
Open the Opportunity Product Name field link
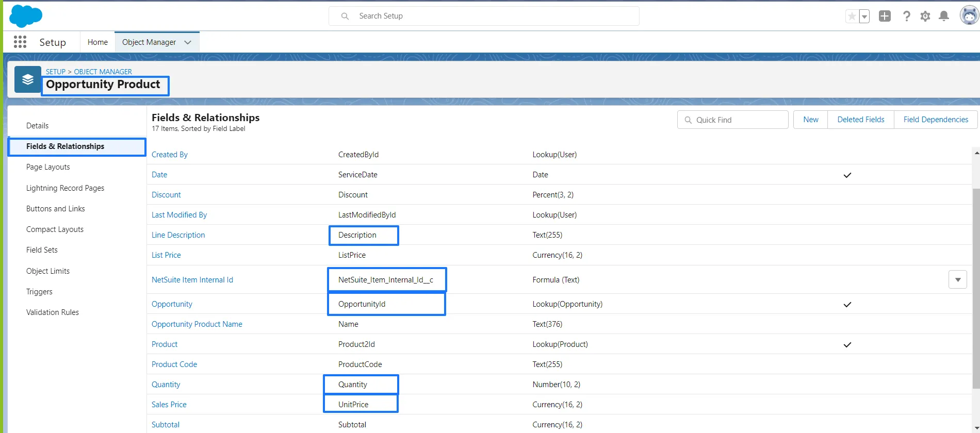click(x=197, y=324)
